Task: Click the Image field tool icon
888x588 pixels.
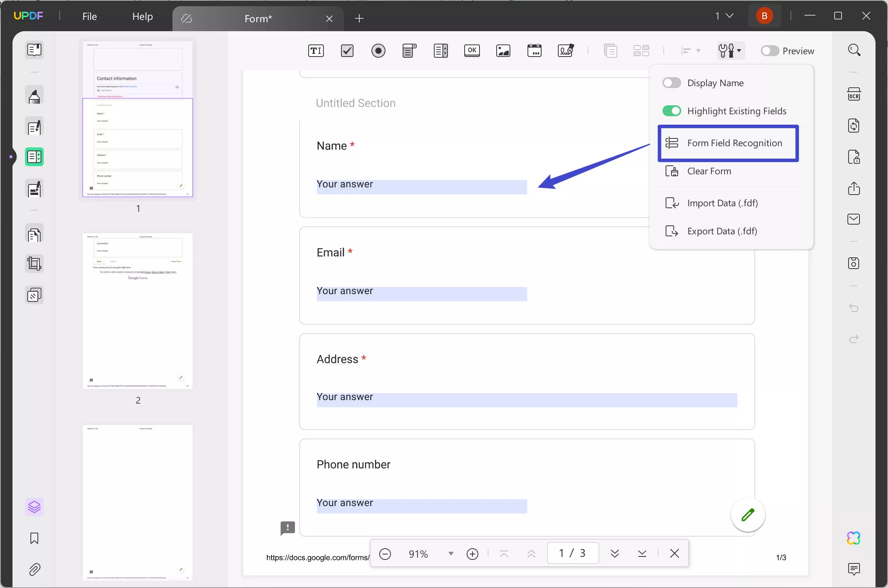Action: pyautogui.click(x=503, y=51)
